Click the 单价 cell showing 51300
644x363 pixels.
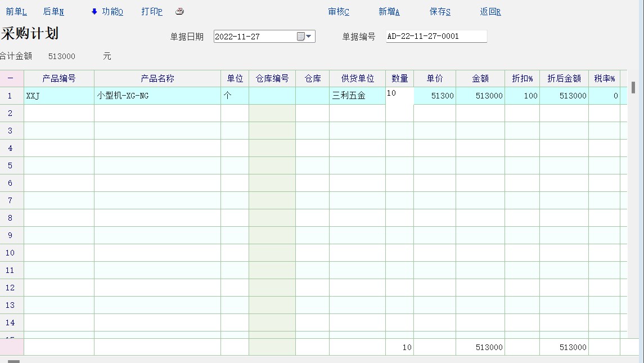point(435,96)
